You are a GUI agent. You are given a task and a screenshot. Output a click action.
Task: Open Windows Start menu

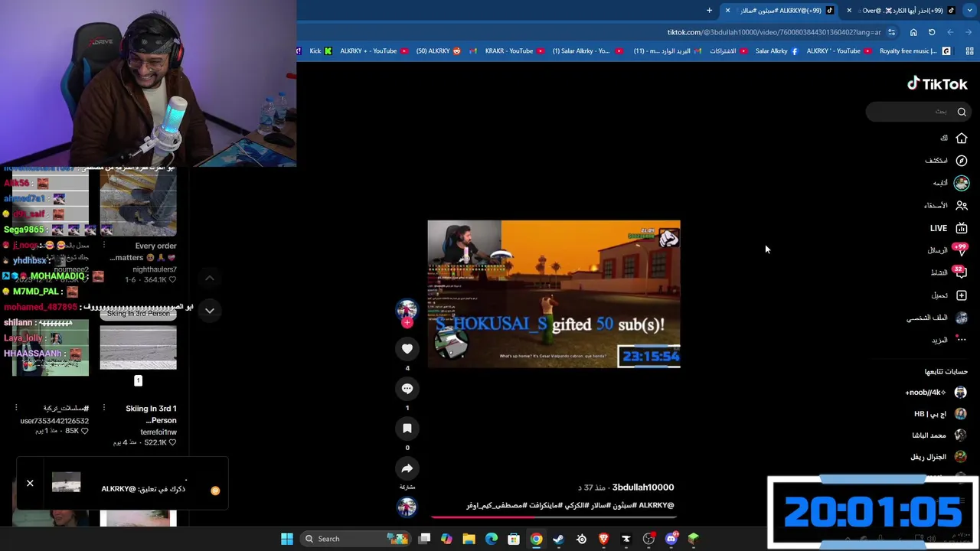click(x=287, y=539)
